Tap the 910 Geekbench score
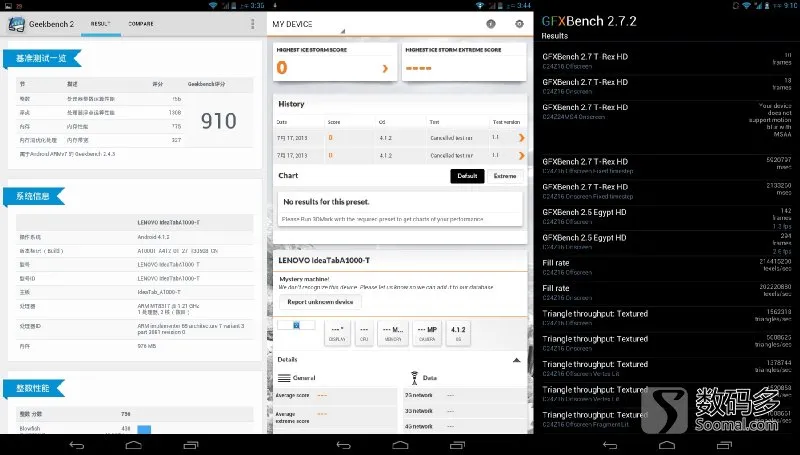The height and width of the screenshot is (455, 800). point(218,121)
